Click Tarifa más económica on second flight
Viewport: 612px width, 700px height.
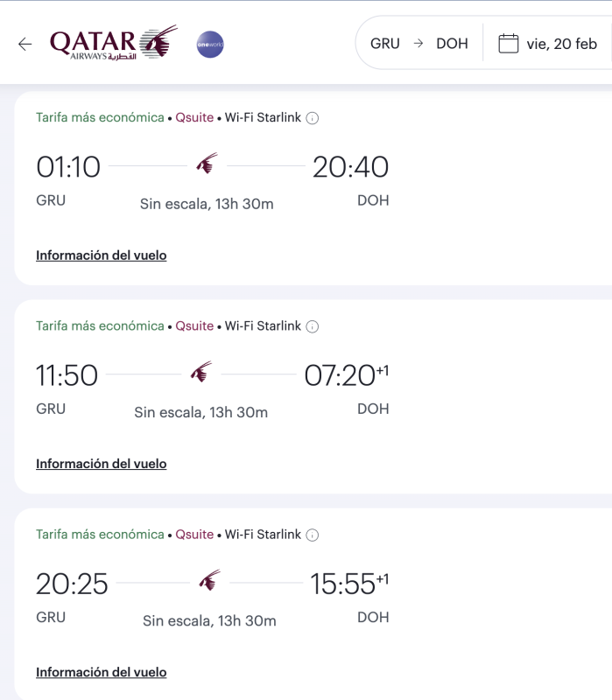(x=100, y=326)
